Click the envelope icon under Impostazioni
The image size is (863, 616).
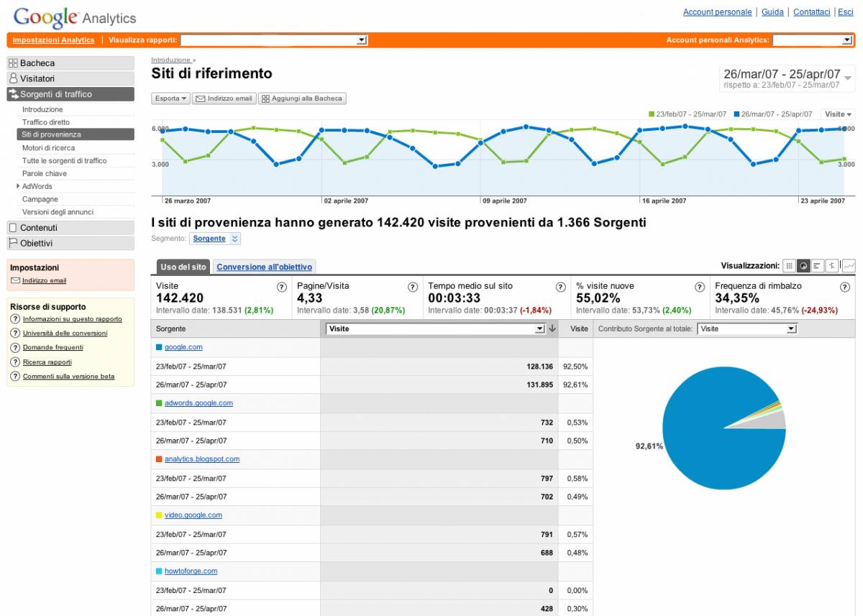coord(15,280)
